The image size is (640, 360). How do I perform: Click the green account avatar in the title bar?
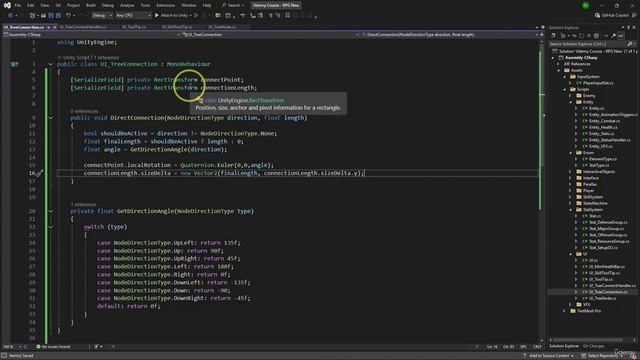(585, 5)
